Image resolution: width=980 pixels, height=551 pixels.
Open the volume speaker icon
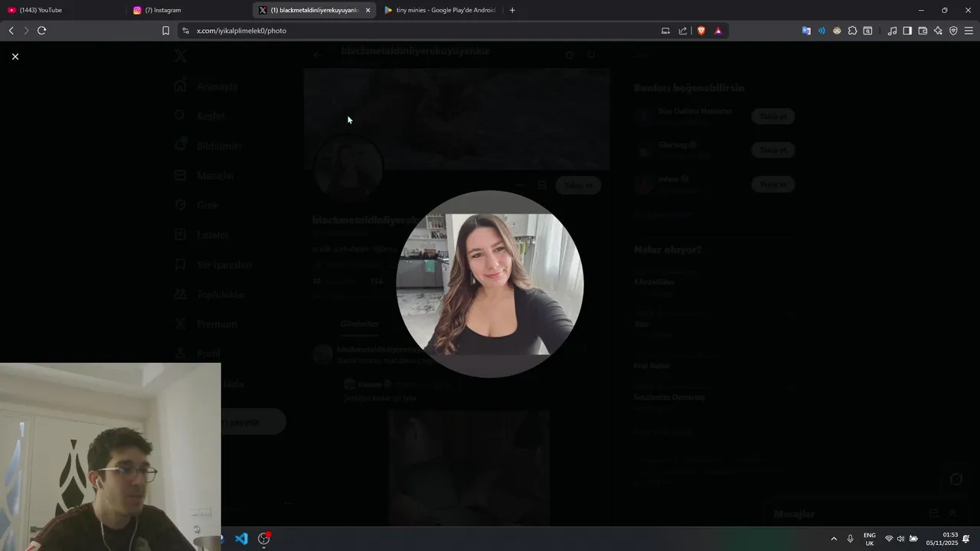coord(900,539)
